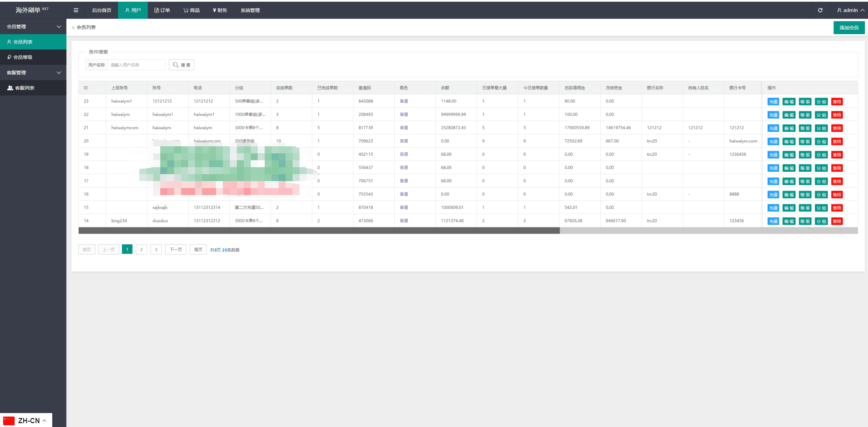Click the horizontal table scrollbar
The width and height of the screenshot is (868, 427).
pos(319,231)
